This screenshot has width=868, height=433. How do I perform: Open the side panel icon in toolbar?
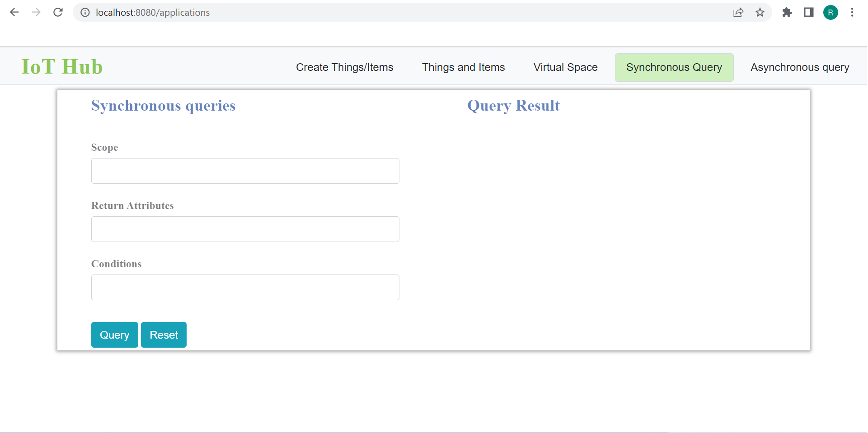tap(808, 13)
